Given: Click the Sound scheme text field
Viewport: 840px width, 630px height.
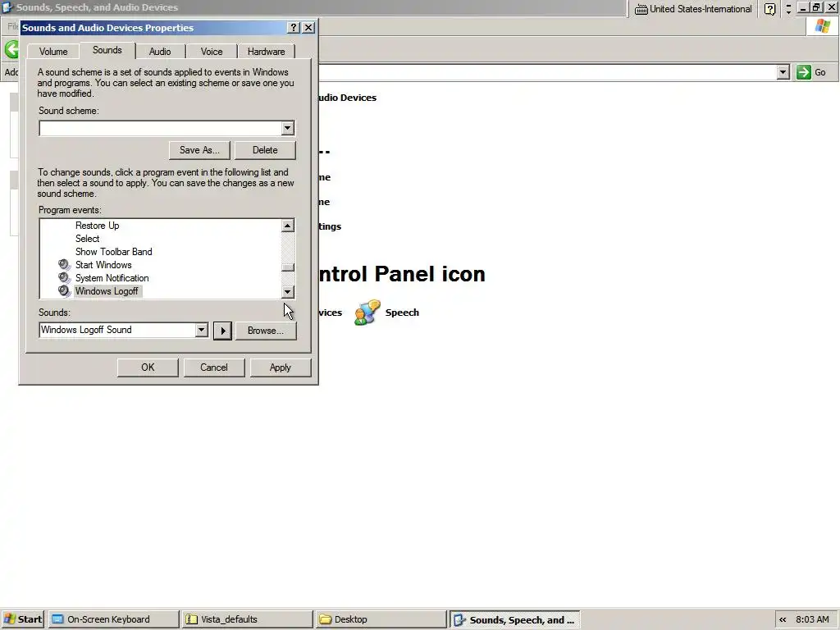Looking at the screenshot, I should pos(160,128).
